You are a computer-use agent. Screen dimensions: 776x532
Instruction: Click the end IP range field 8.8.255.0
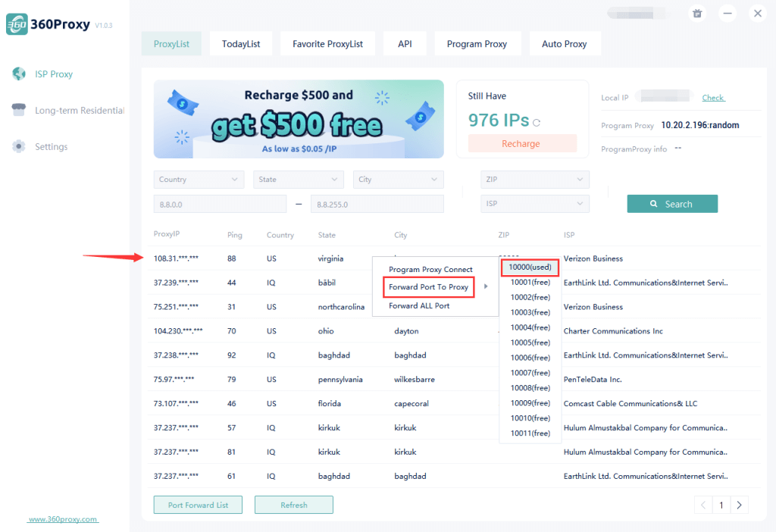[x=377, y=204]
